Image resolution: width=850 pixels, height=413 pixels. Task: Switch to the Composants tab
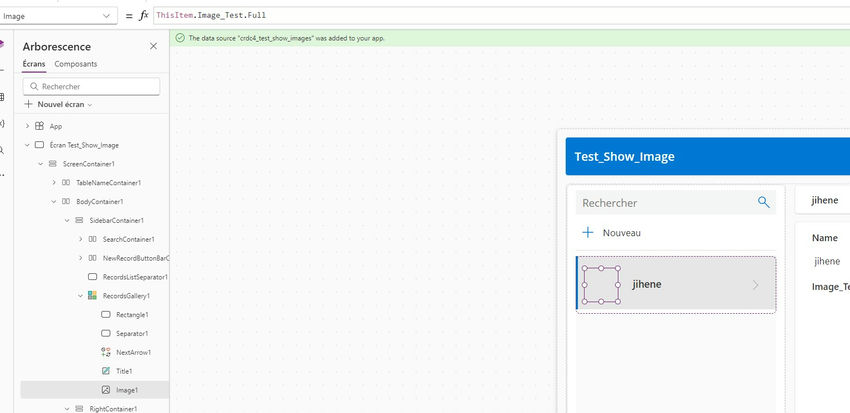click(76, 64)
